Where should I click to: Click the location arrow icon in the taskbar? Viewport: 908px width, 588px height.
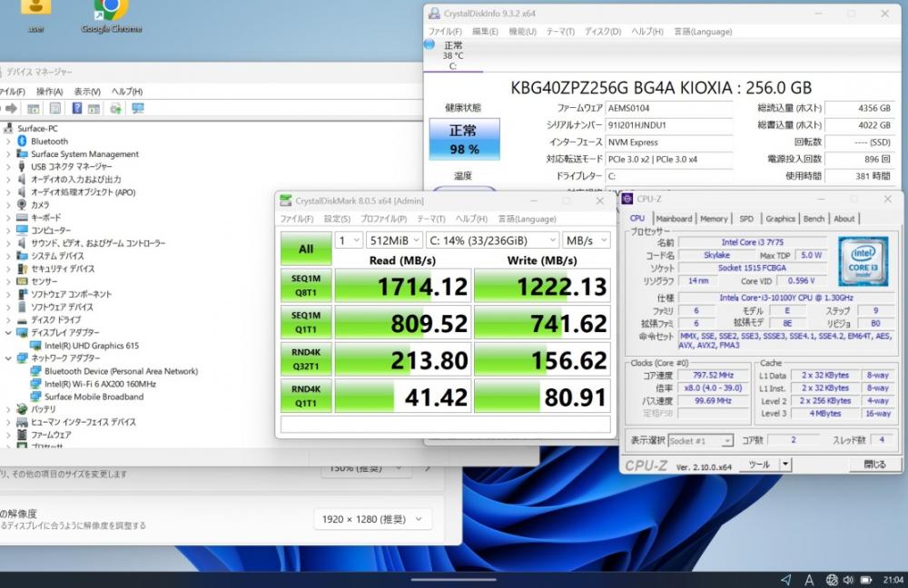pyautogui.click(x=785, y=579)
